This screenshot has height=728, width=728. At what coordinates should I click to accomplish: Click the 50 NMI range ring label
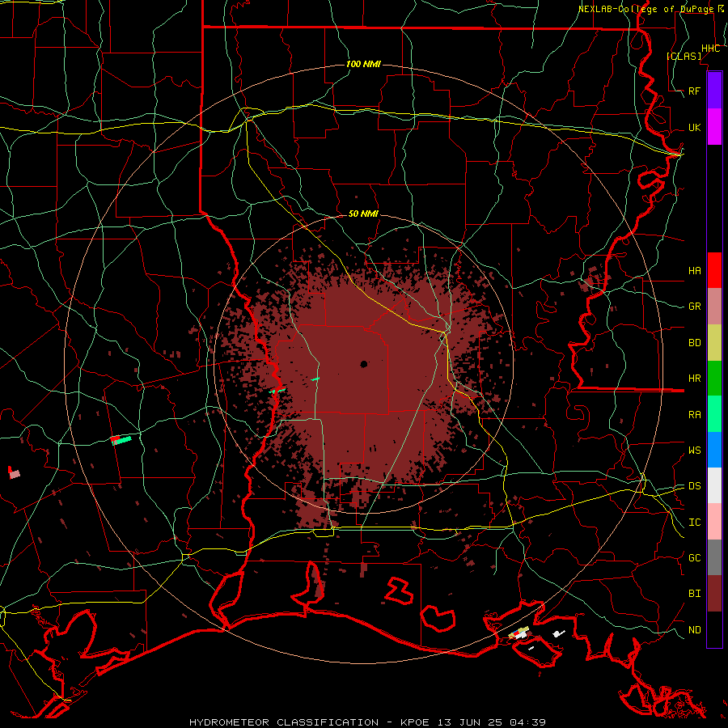363,214
